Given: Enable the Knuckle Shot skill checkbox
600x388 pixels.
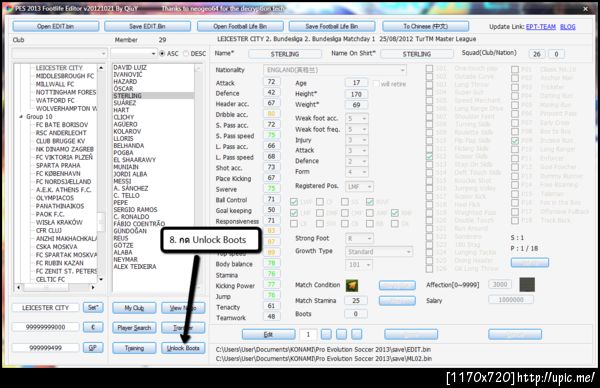Looking at the screenshot, I should click(x=429, y=180).
